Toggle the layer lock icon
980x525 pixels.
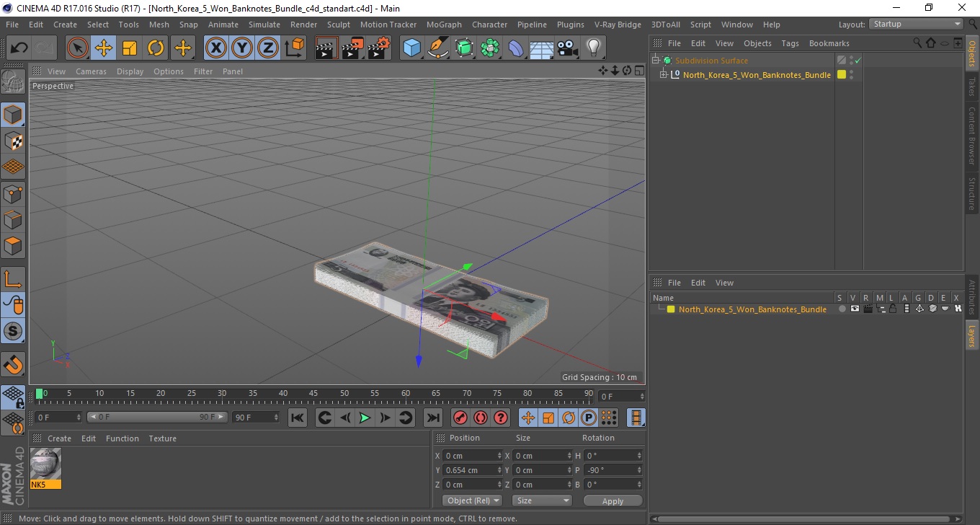coord(892,309)
